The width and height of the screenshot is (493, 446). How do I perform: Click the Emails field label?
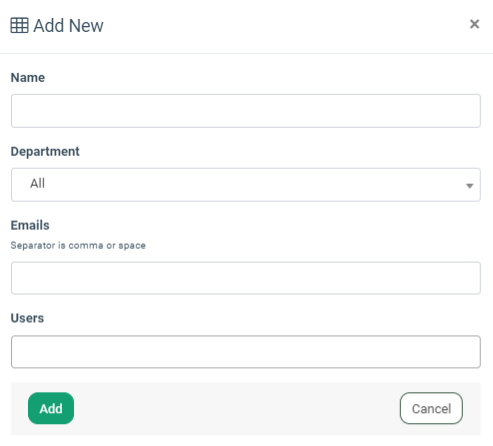coord(30,225)
